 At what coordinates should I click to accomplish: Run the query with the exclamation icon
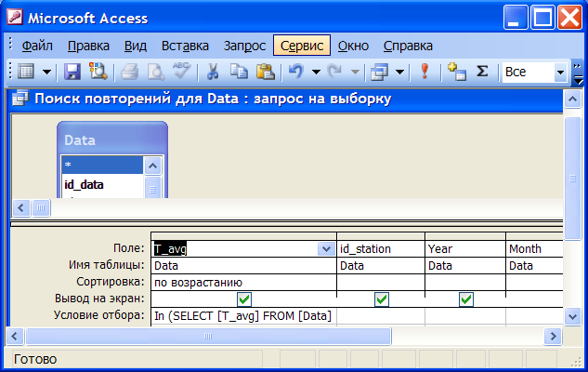click(x=425, y=71)
